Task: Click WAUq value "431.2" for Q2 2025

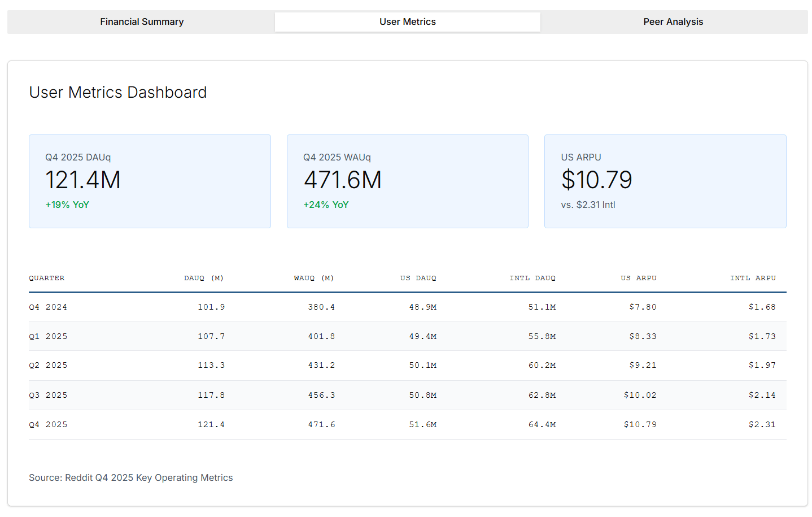Action: pyautogui.click(x=321, y=366)
